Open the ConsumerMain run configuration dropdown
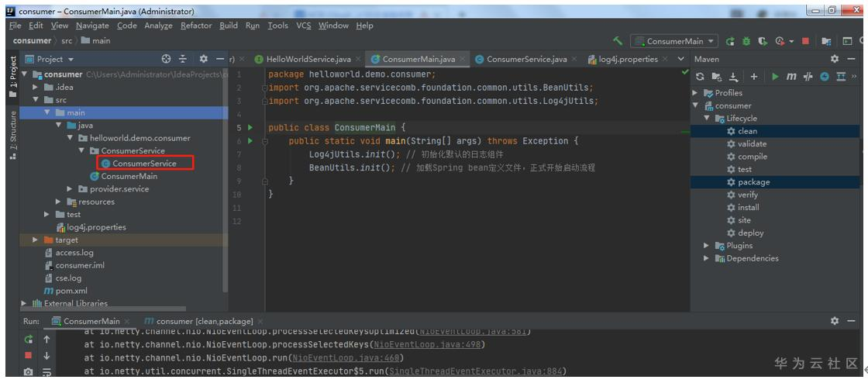Viewport: 868px width, 383px height. (x=673, y=41)
